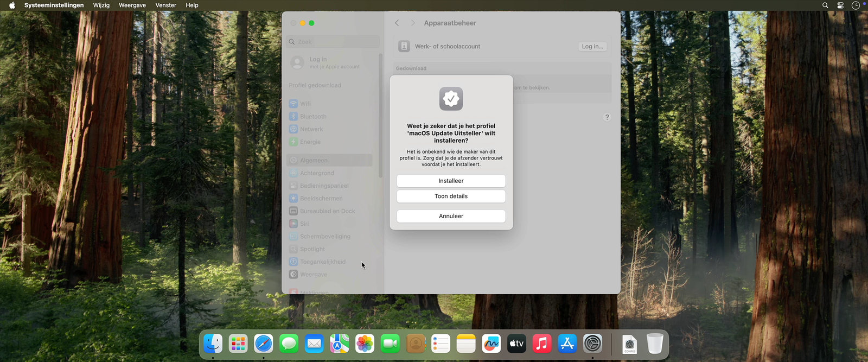The height and width of the screenshot is (362, 868).
Task: Click Toon details in the dialog
Action: point(451,196)
